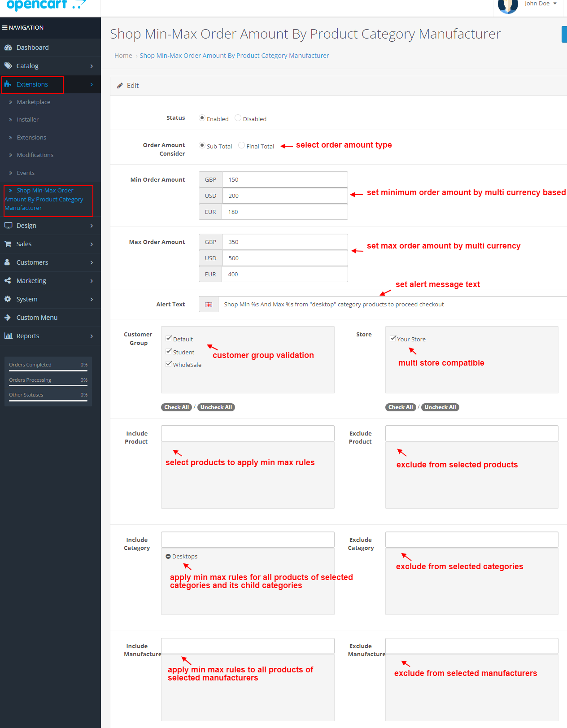The image size is (567, 728).
Task: Choose Final Total as order amount type
Action: 242,145
